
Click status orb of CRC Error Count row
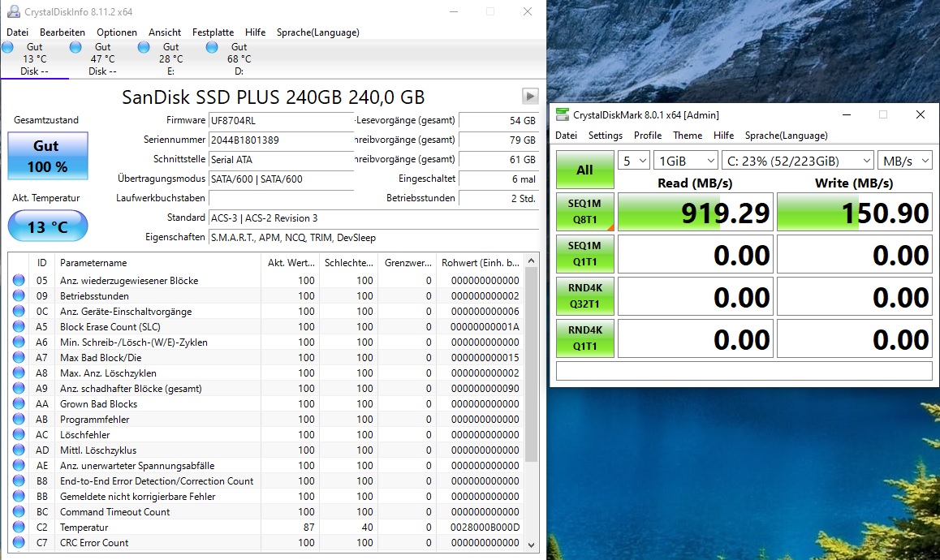pos(19,543)
